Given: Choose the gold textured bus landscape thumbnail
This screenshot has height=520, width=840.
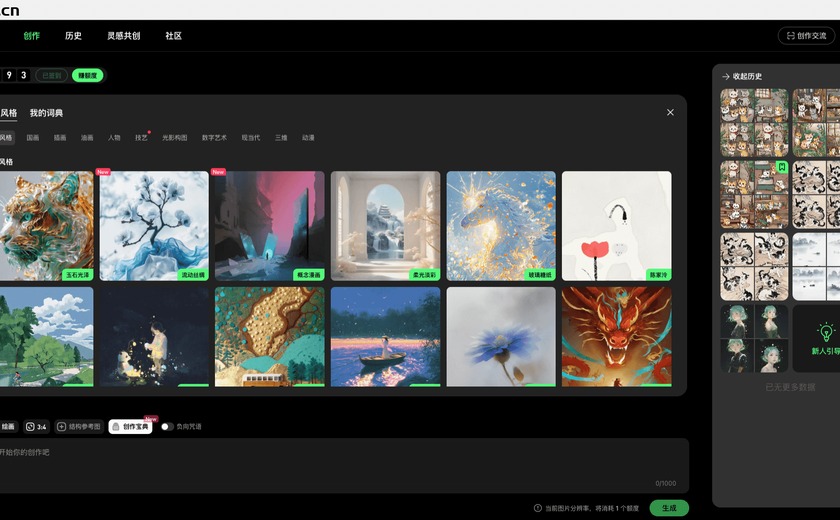Looking at the screenshot, I should [x=269, y=337].
